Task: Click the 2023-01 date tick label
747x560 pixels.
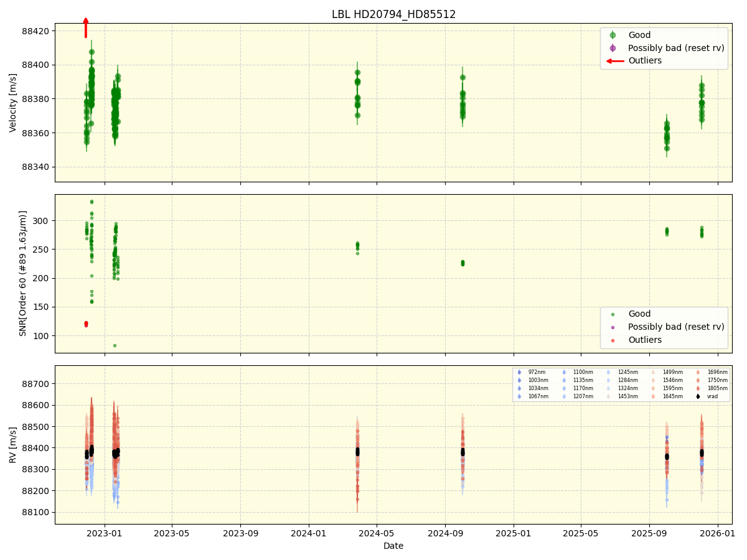Action: pyautogui.click(x=104, y=533)
